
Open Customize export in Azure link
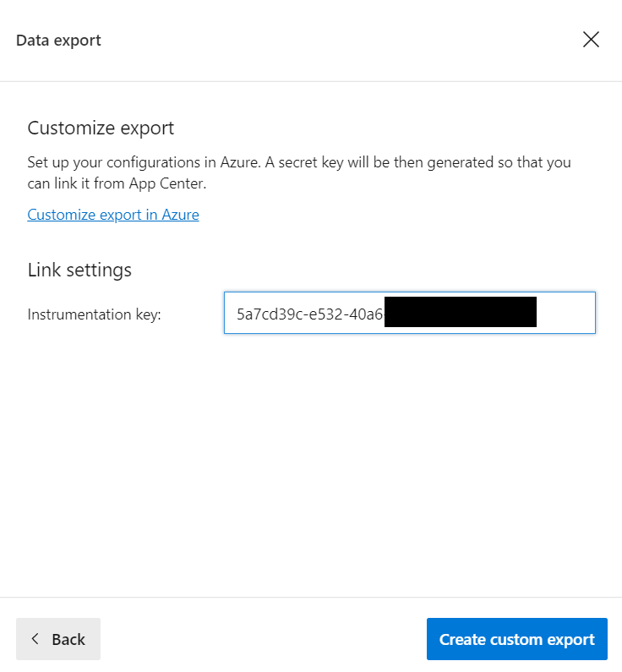(x=113, y=215)
